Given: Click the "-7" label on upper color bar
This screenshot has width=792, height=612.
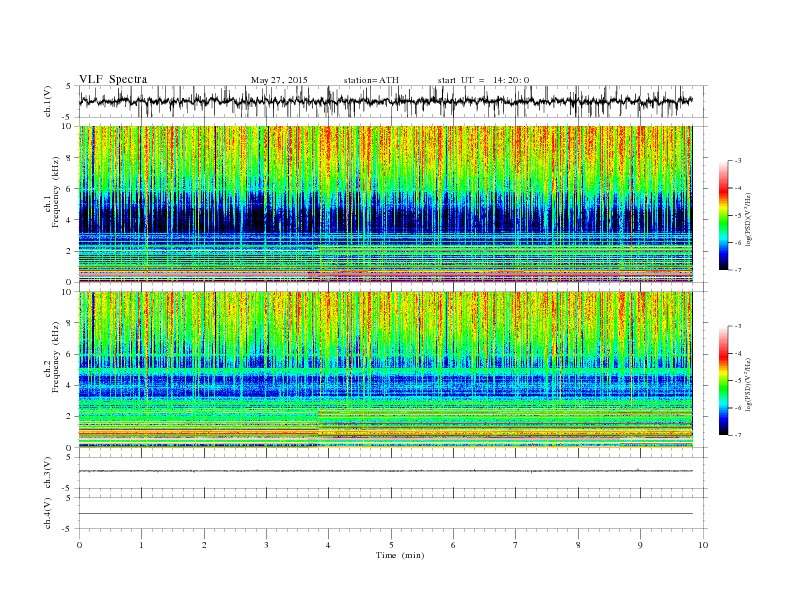Looking at the screenshot, I should (737, 270).
